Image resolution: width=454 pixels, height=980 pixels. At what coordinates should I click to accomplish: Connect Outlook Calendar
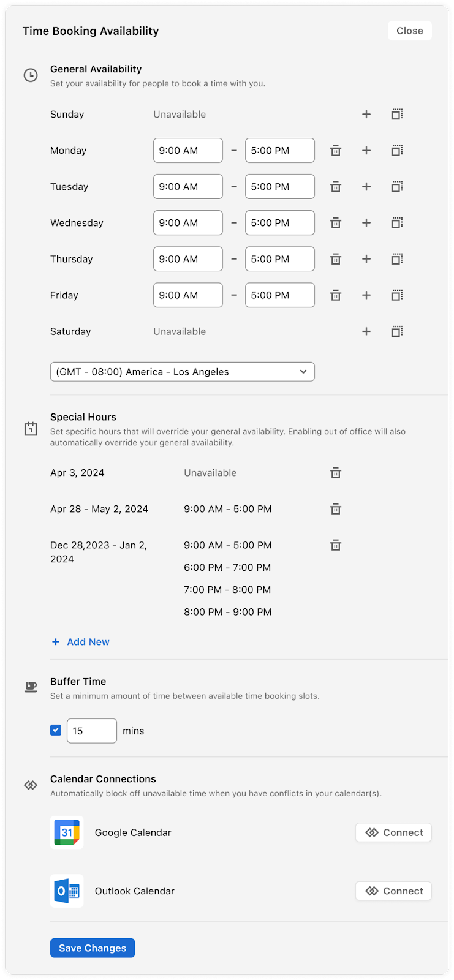click(394, 891)
